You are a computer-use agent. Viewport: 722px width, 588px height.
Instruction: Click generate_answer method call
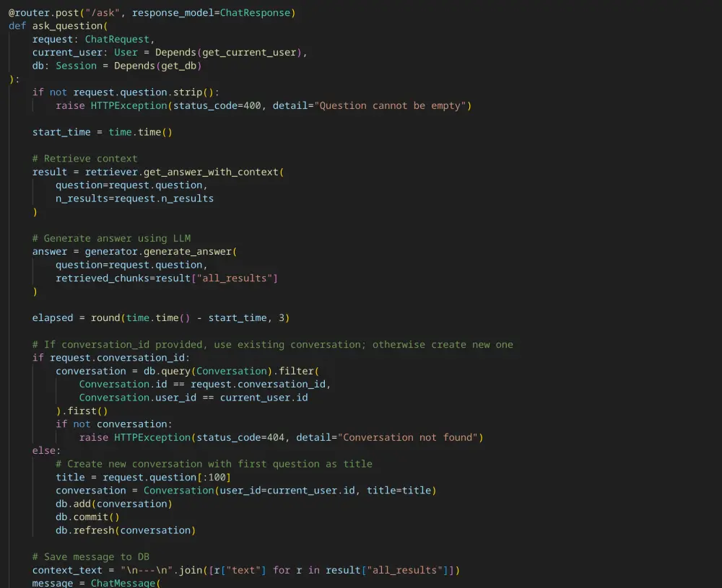tap(188, 252)
